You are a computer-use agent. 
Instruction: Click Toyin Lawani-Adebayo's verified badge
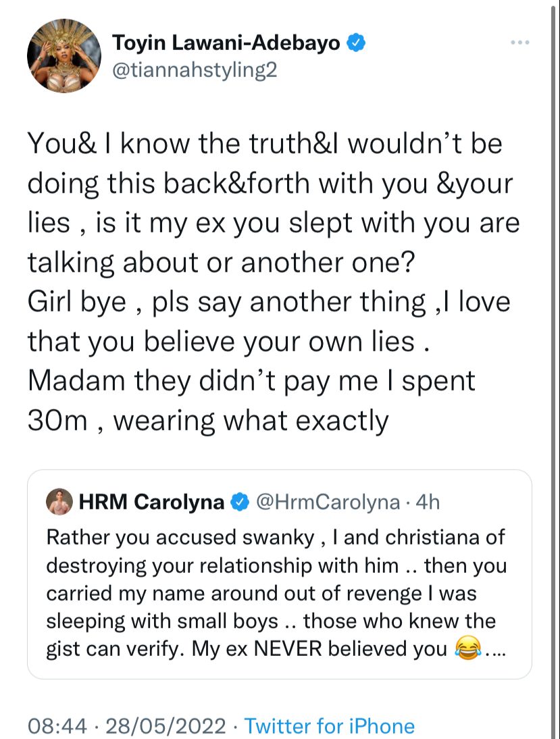[356, 43]
